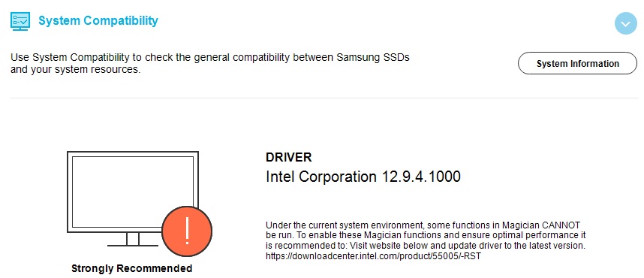Click the red exclamation warning badge
Screen dimensions: 644x278
(187, 231)
